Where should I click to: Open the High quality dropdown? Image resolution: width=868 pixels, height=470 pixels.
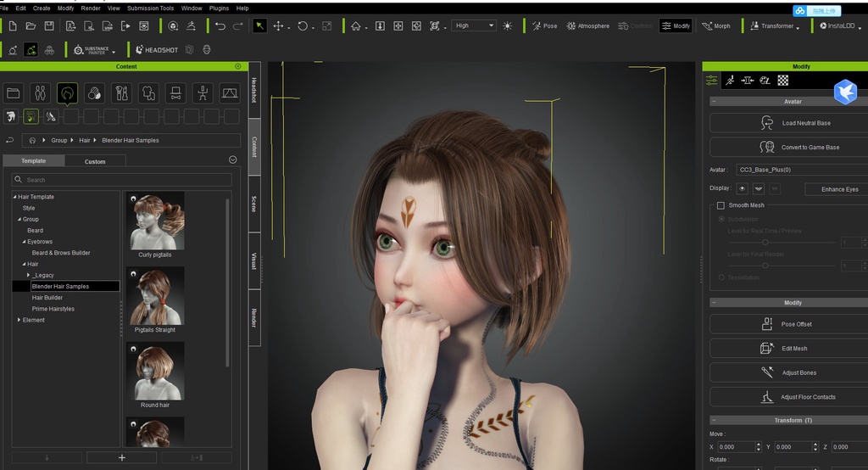pyautogui.click(x=474, y=26)
